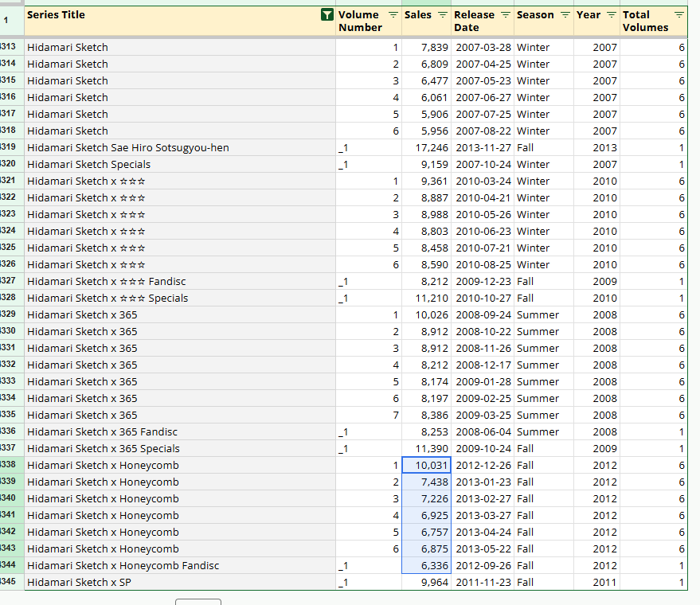
Task: Select Sales value 8,253
Action: click(426, 432)
